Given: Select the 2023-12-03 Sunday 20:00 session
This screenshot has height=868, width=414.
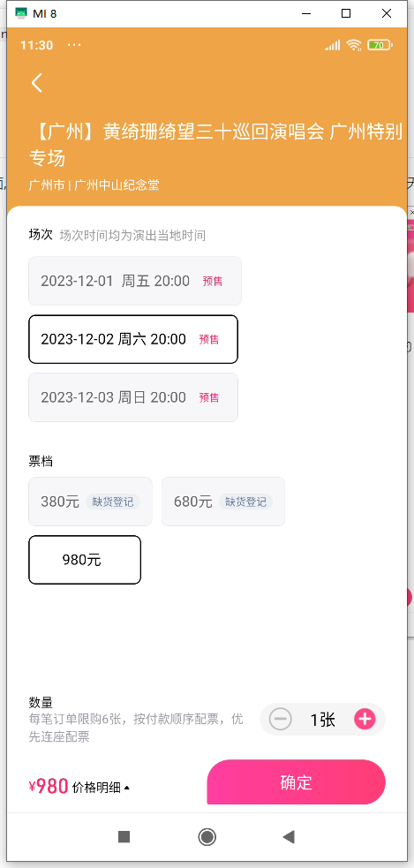Looking at the screenshot, I should tap(133, 397).
